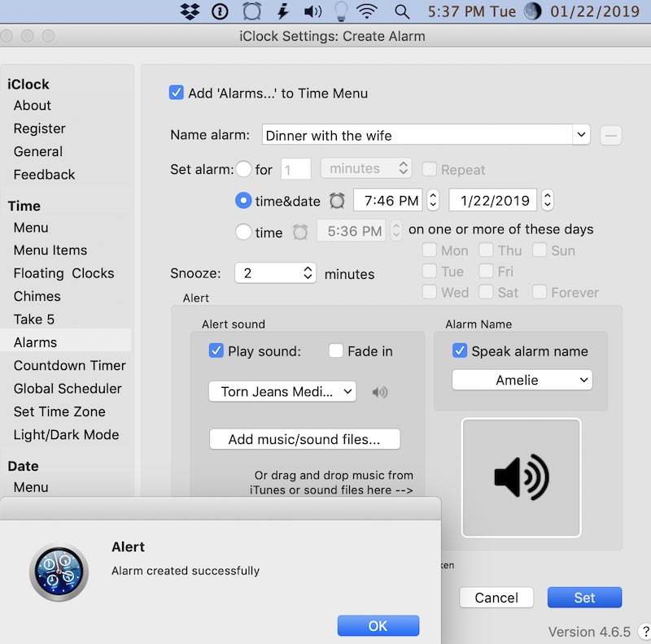This screenshot has height=644, width=651.
Task: Open the Register section in sidebar
Action: 39,128
